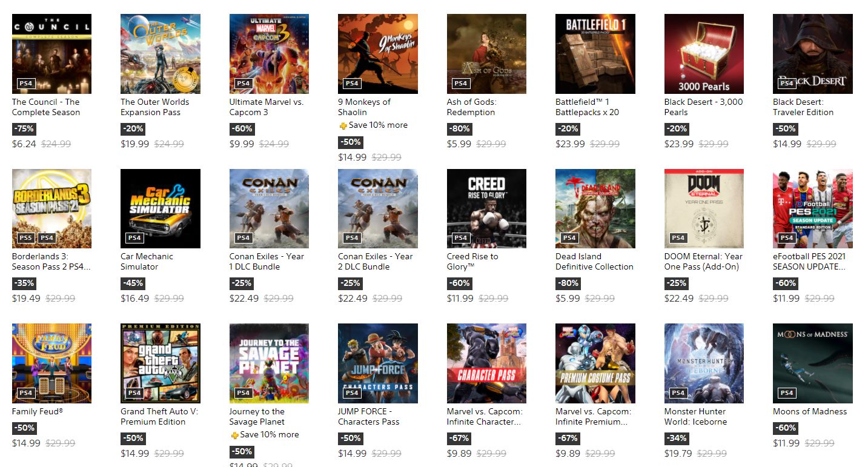Open eFootball PES 2021 Season Update cover

[813, 208]
